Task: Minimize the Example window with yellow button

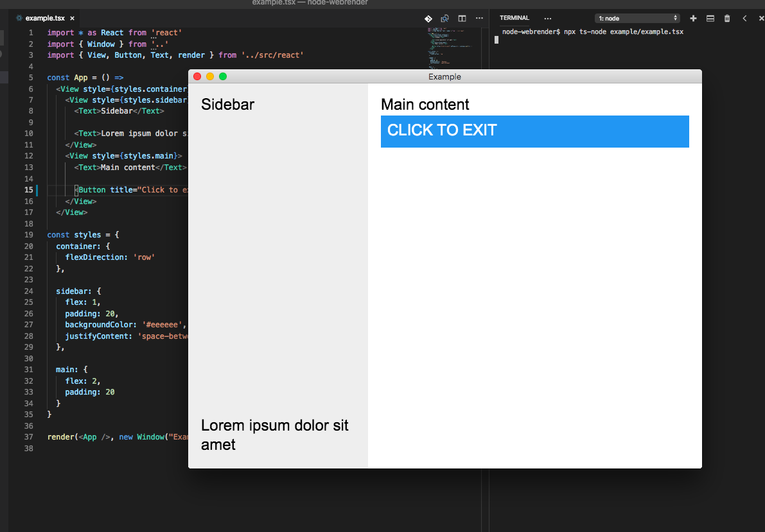Action: (x=210, y=76)
